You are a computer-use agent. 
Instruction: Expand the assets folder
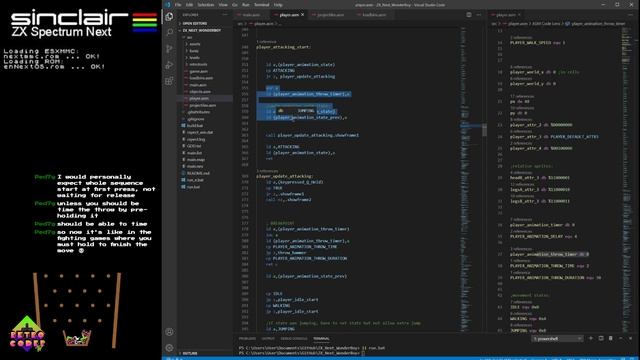(x=205, y=44)
